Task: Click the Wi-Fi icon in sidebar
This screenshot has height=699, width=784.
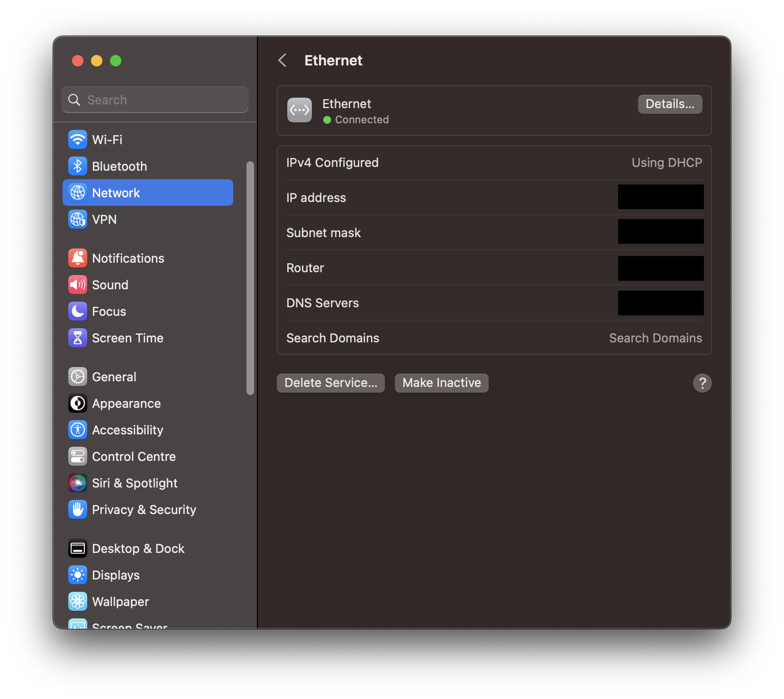Action: point(78,139)
